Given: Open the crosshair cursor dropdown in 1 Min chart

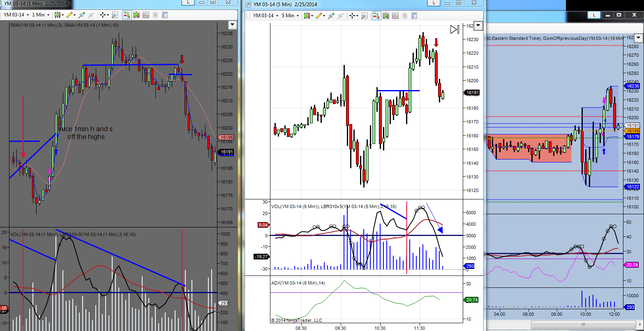Looking at the screenshot, I should 104,15.
